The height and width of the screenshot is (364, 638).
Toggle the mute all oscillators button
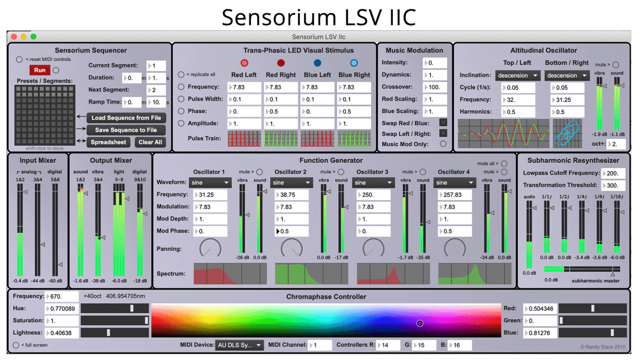point(504,164)
